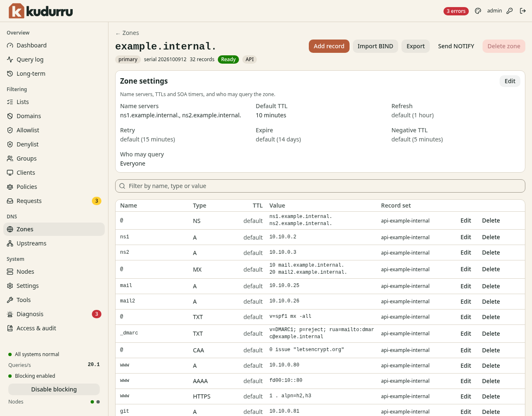Send NOTIFY for this zone
532x416 pixels.
point(456,46)
